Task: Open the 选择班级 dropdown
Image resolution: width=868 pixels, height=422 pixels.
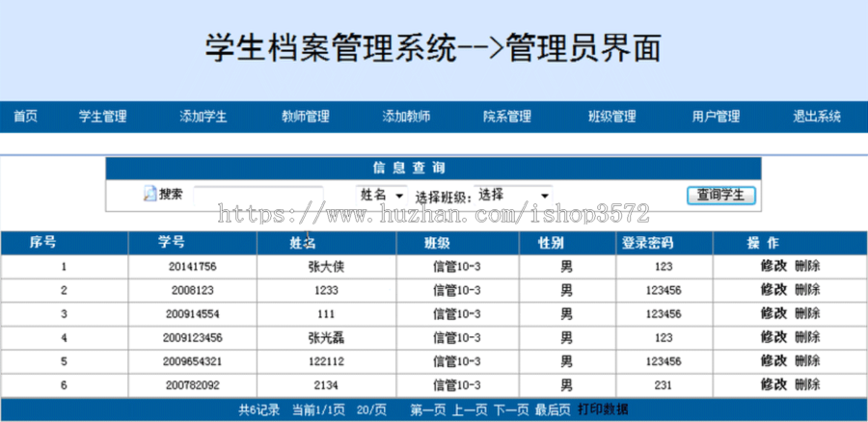Action: pos(513,196)
